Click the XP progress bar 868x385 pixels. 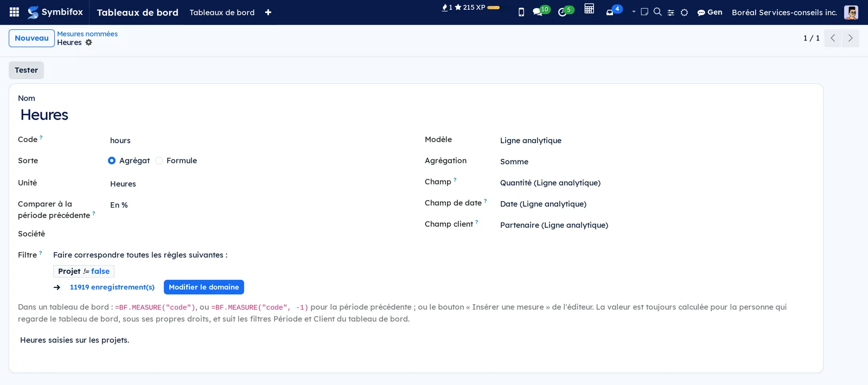(494, 8)
